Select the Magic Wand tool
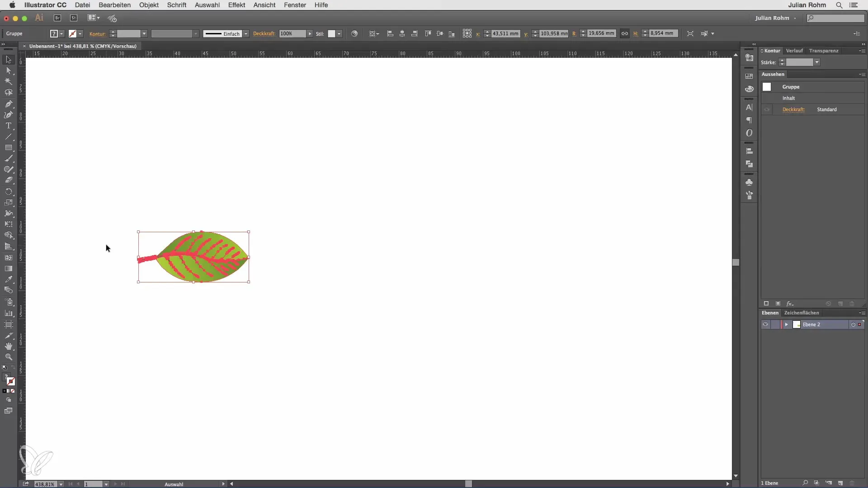The image size is (868, 488). [x=9, y=82]
